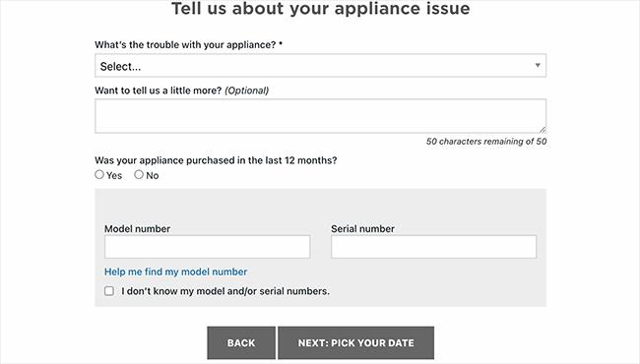Open the appliance trouble Select dropdown

[x=320, y=66]
